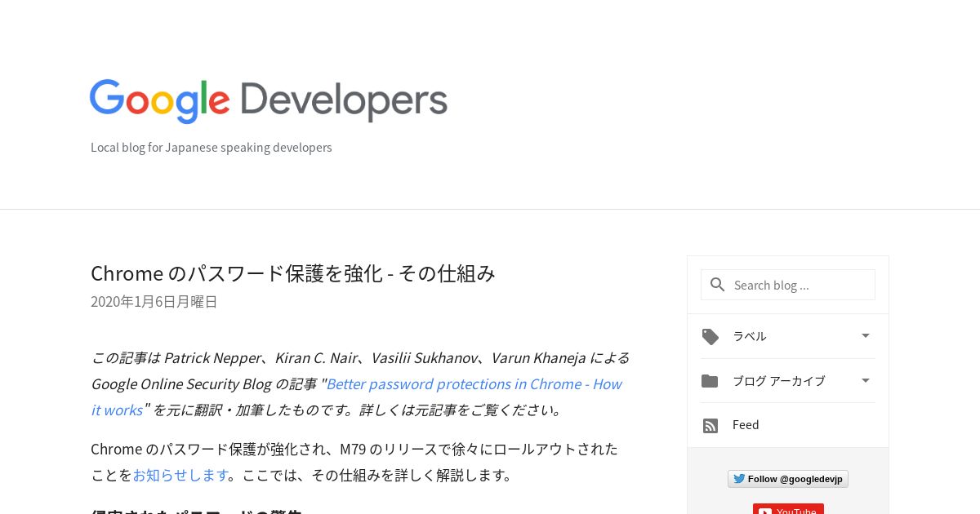Image resolution: width=980 pixels, height=514 pixels.
Task: Click the blog archive folder icon
Action: pos(710,381)
